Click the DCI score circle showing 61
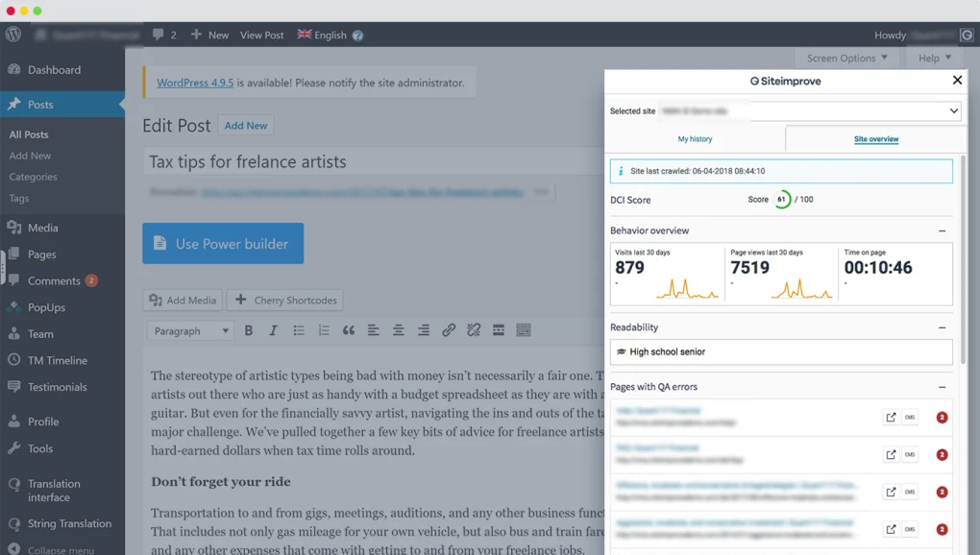Screen dimensions: 980x555 tap(782, 199)
